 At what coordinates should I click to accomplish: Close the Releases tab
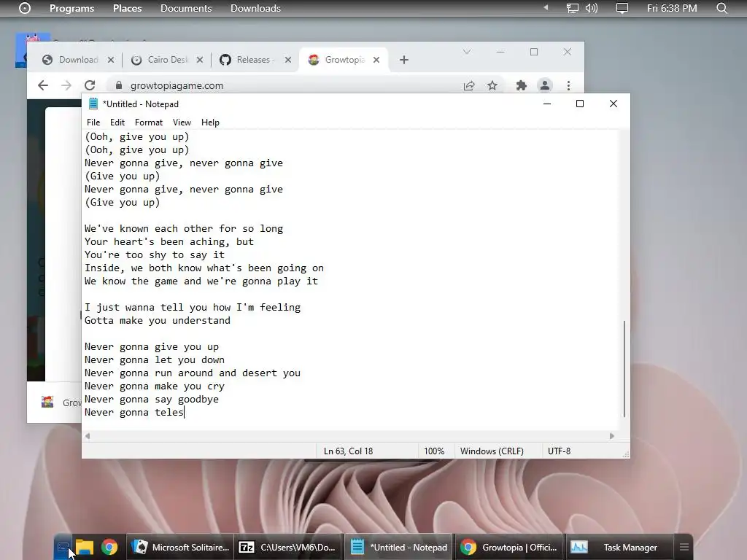coord(287,60)
